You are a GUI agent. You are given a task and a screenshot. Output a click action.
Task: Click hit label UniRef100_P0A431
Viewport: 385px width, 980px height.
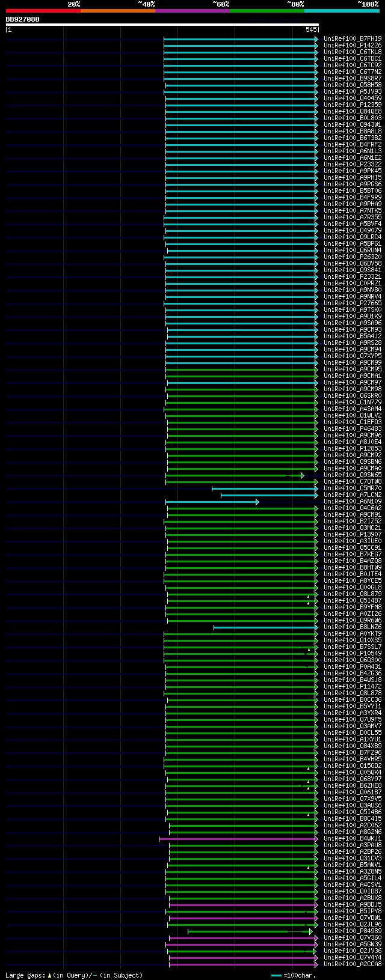[x=353, y=666]
